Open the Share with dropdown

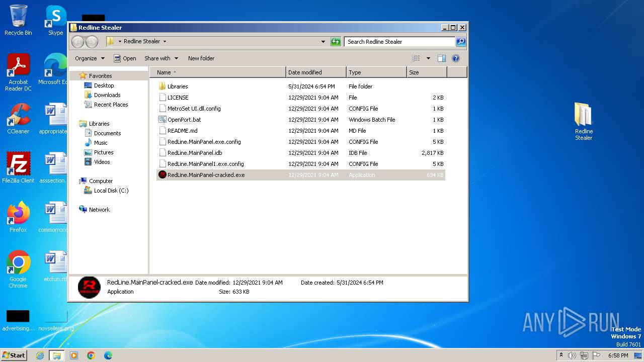click(x=160, y=58)
